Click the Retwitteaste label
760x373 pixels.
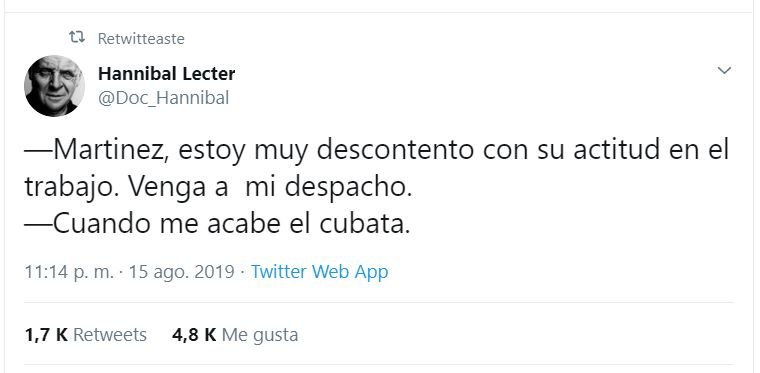tap(141, 39)
